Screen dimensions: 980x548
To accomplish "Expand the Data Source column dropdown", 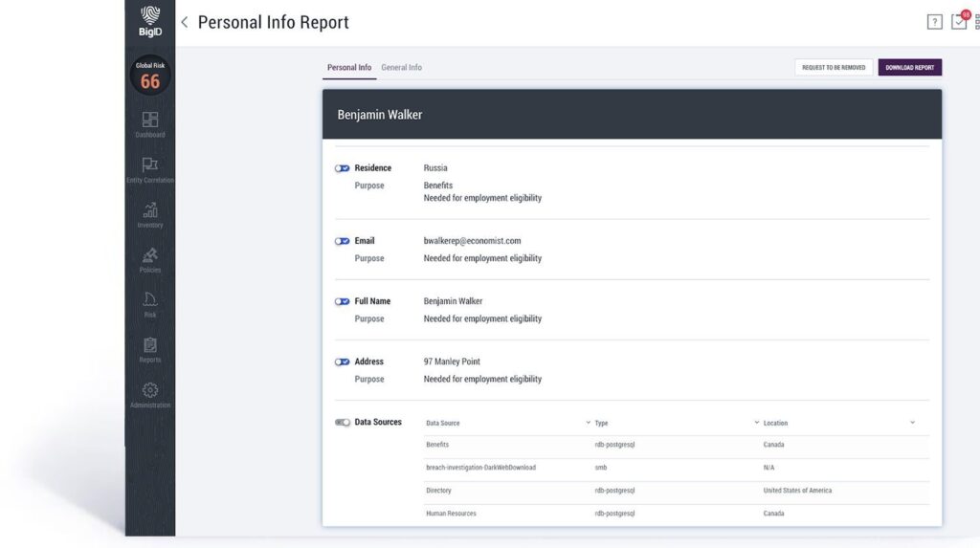I will pos(588,422).
